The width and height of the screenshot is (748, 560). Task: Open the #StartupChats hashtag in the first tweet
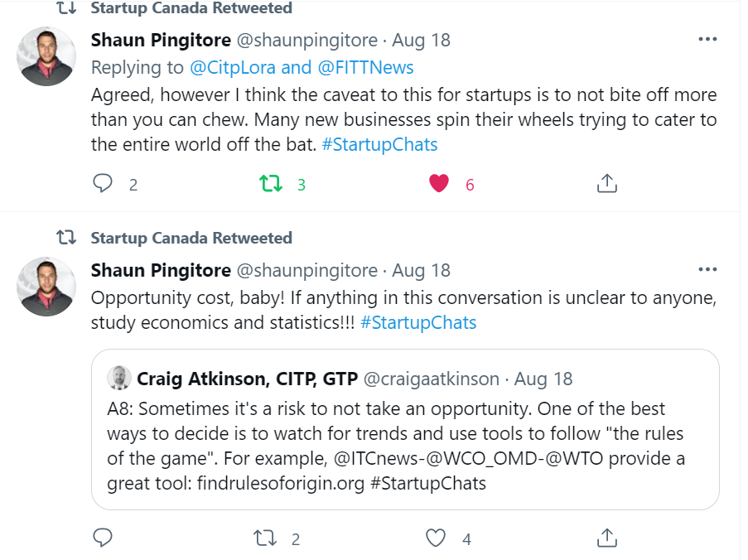(379, 144)
